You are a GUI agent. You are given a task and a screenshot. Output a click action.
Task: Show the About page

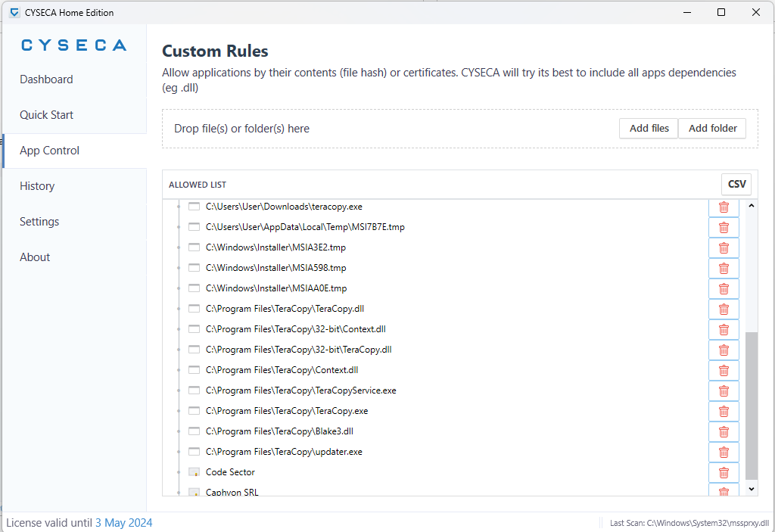point(35,257)
